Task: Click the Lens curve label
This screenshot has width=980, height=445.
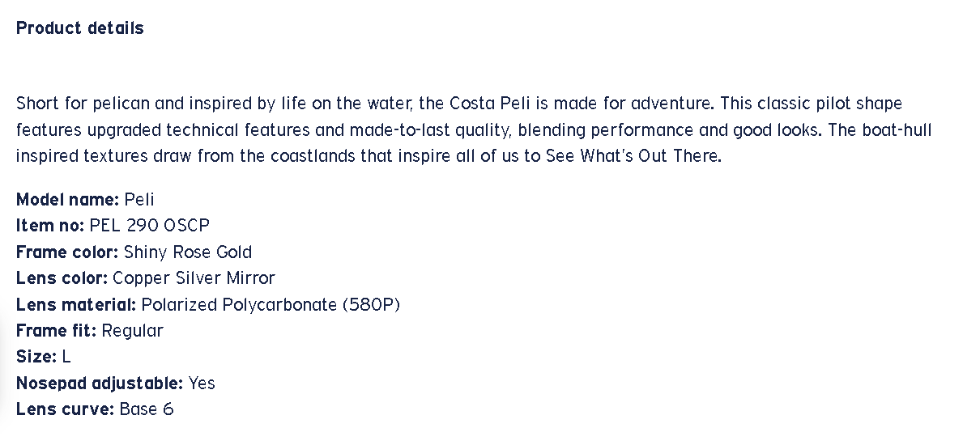Action: coord(65,409)
